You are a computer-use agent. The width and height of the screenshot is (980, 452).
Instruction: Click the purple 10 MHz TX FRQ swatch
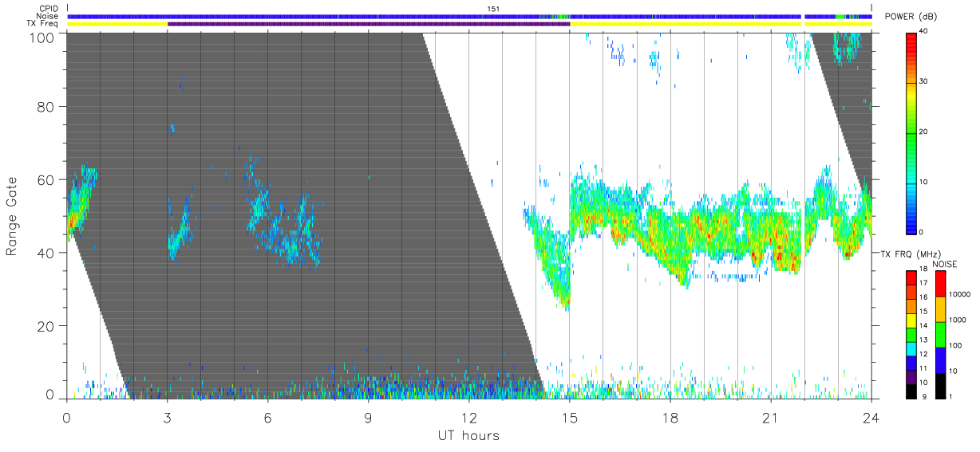click(911, 378)
